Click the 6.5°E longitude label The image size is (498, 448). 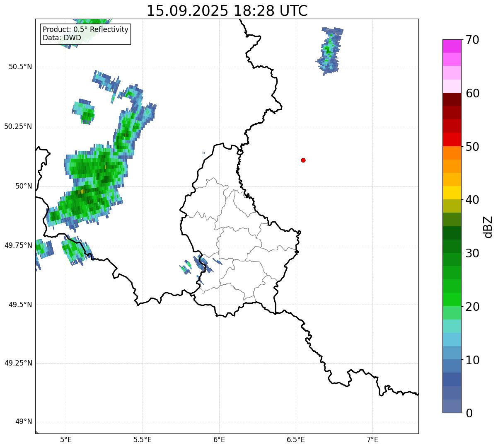click(296, 439)
